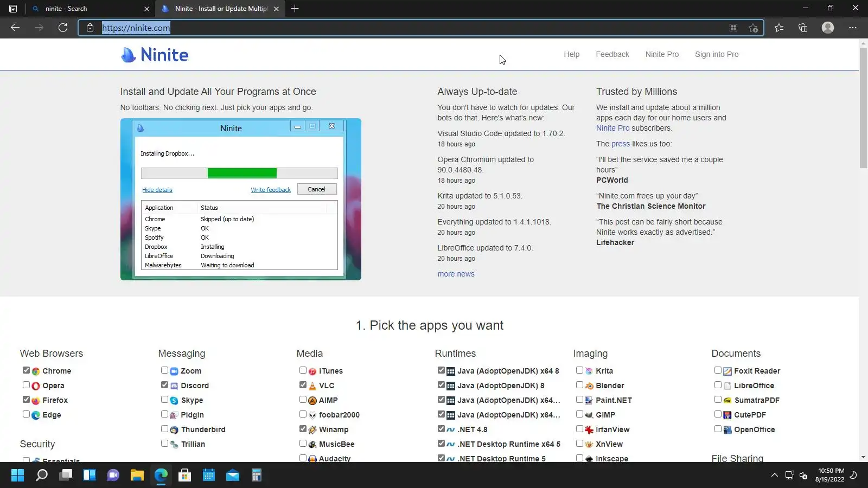Screen dimensions: 868x488
Task: Click the Chrome app icon in Web Browsers
Action: [36, 371]
